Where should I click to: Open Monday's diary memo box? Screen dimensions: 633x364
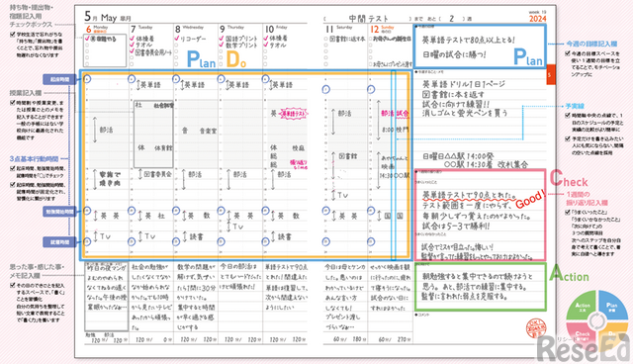(x=107, y=297)
